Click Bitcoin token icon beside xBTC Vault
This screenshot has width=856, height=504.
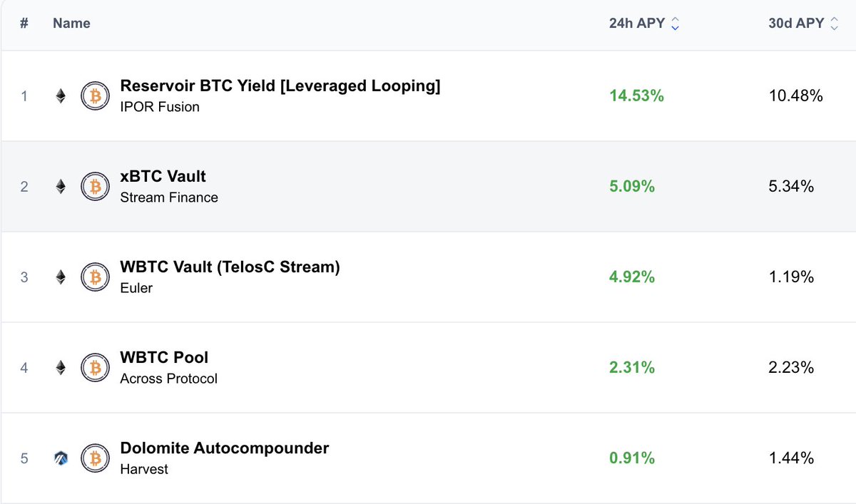coord(93,186)
